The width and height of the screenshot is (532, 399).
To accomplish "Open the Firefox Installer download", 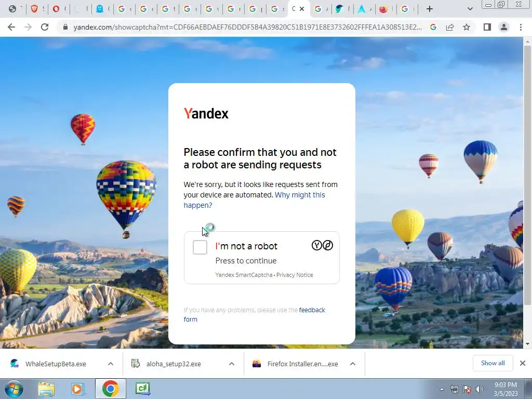I will click(x=302, y=364).
